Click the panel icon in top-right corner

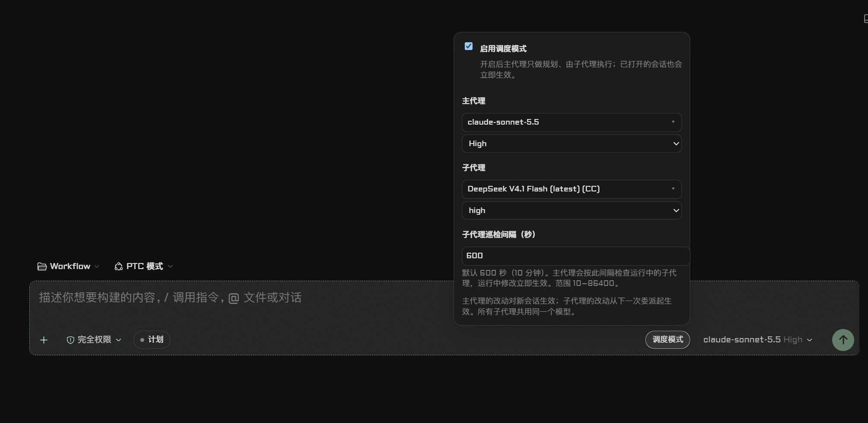pos(865,19)
